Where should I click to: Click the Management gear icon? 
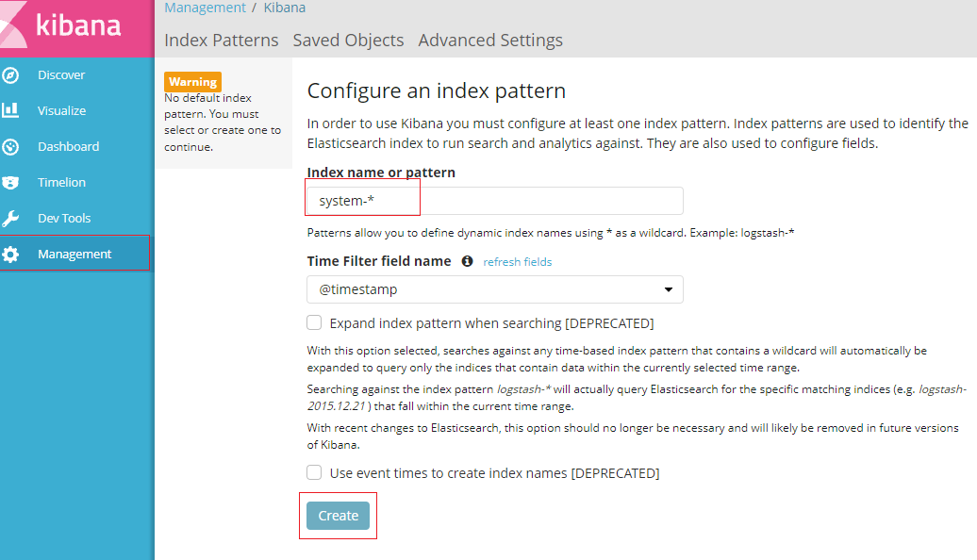coord(11,255)
